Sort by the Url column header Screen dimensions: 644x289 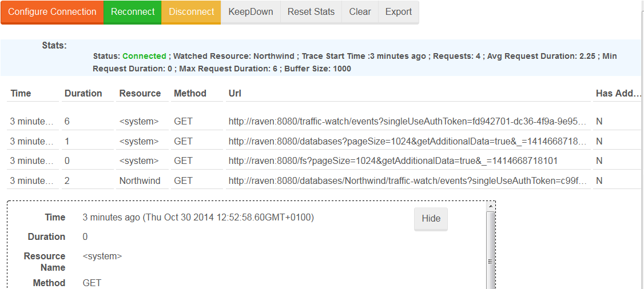coord(235,94)
